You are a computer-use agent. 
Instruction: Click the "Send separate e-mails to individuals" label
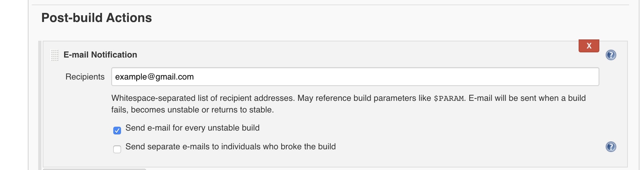[x=230, y=147]
